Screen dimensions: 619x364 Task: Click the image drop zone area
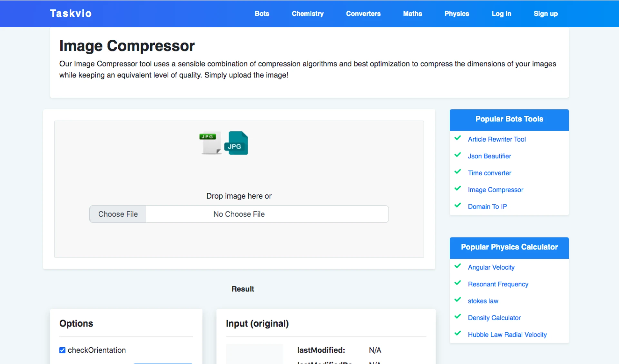pos(239,174)
